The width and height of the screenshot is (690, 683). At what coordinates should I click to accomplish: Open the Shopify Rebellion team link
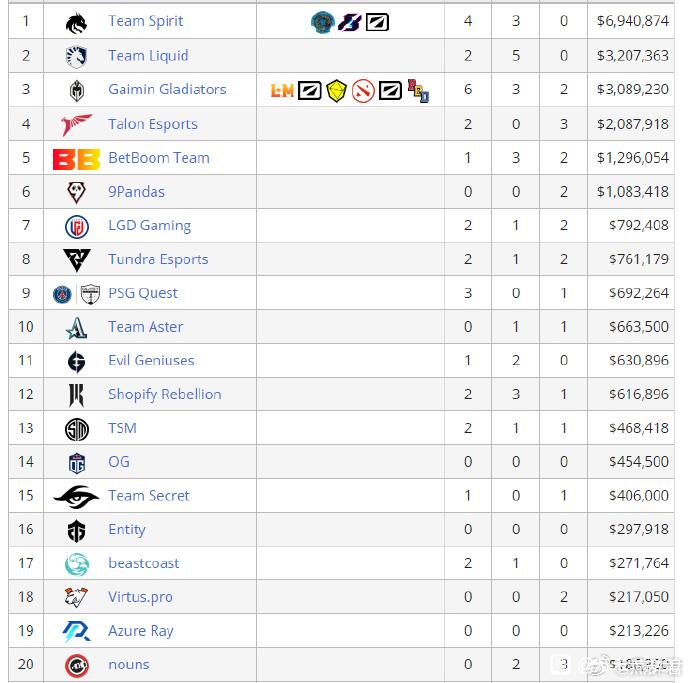point(165,394)
